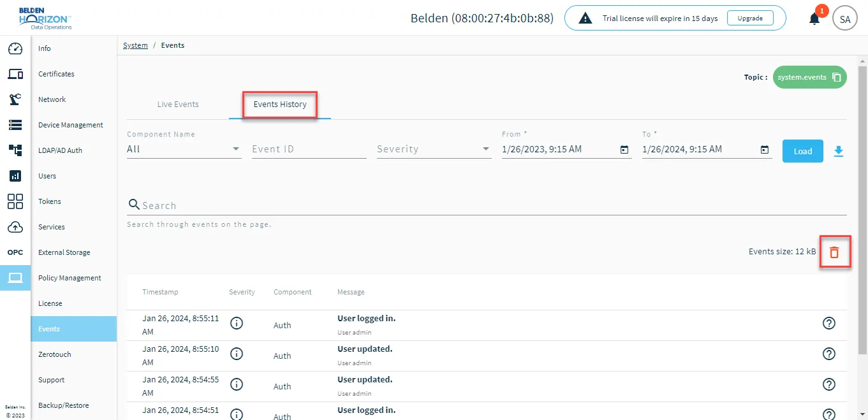Expand the Component Name dropdown
Image resolution: width=868 pixels, height=420 pixels.
click(x=184, y=149)
